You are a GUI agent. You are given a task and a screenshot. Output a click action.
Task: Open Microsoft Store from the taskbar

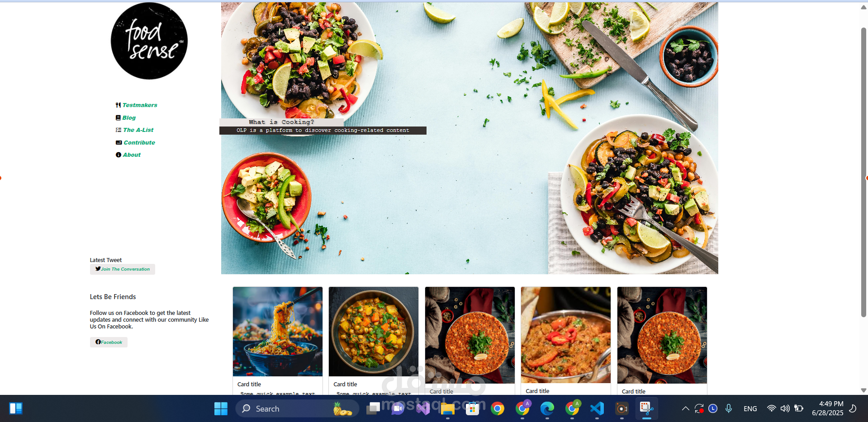tap(473, 408)
